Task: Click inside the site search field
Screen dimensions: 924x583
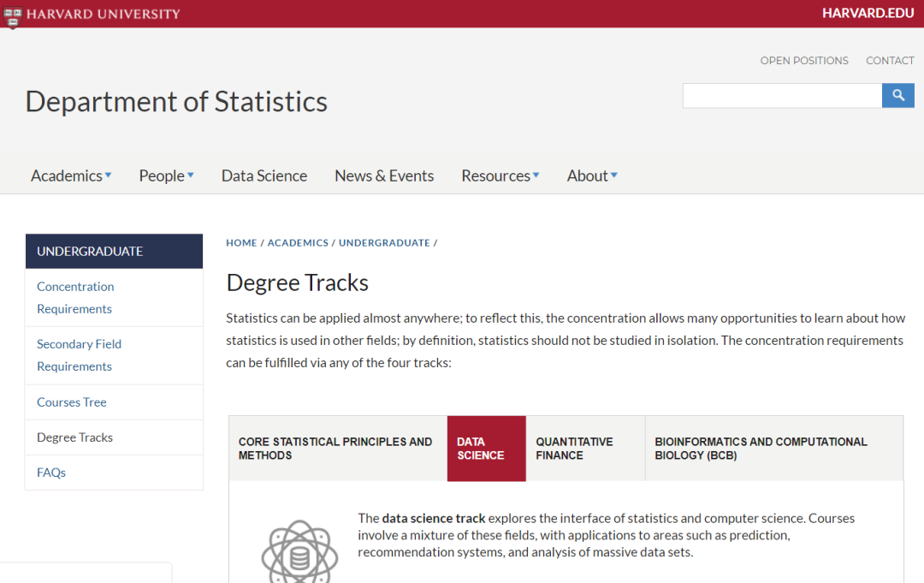Action: click(781, 96)
